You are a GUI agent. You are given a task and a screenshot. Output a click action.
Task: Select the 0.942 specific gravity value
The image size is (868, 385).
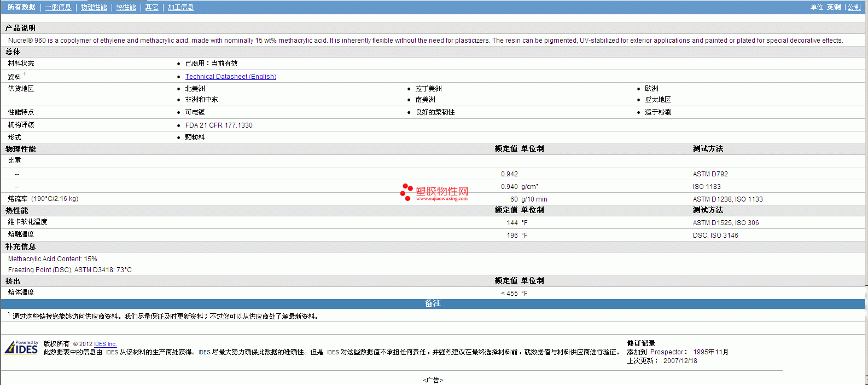click(509, 174)
